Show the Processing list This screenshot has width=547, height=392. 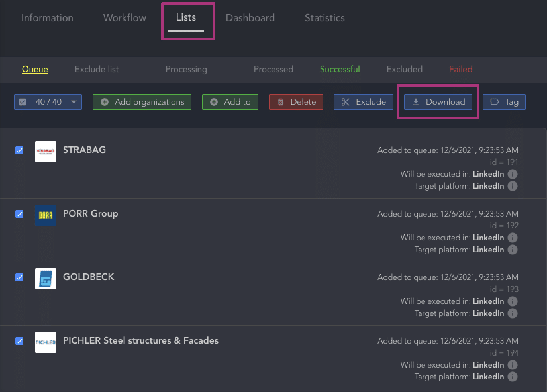click(x=186, y=69)
